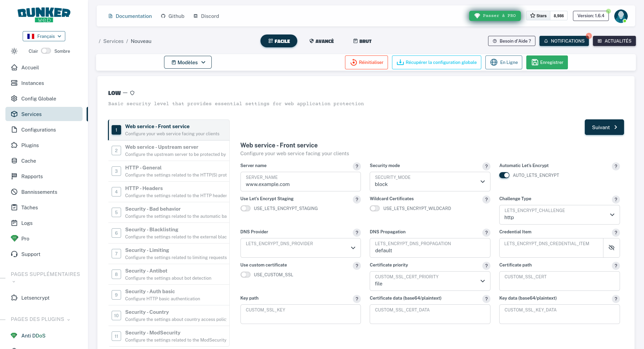Image resolution: width=644 pixels, height=349 pixels.
Task: Switch to the BRUT tab
Action: (362, 41)
